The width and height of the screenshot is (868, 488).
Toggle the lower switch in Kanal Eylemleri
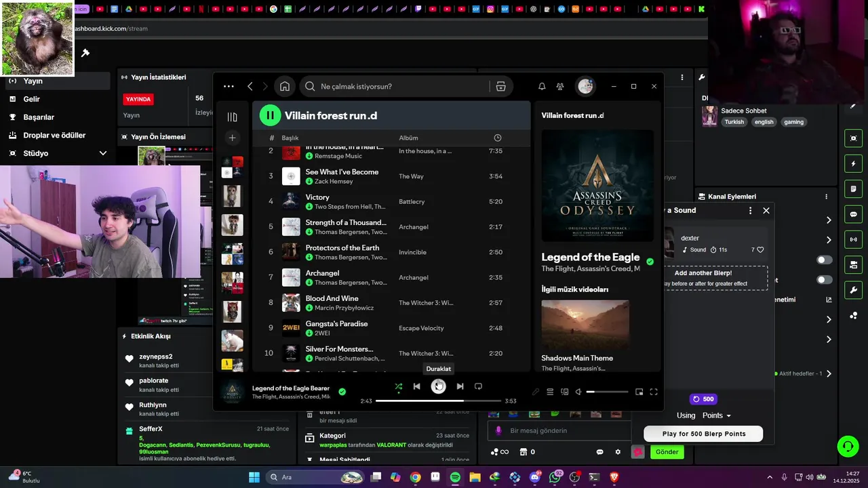825,280
